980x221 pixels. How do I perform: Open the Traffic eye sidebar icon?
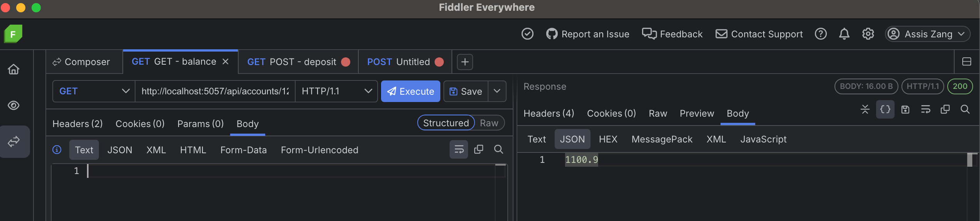[14, 105]
